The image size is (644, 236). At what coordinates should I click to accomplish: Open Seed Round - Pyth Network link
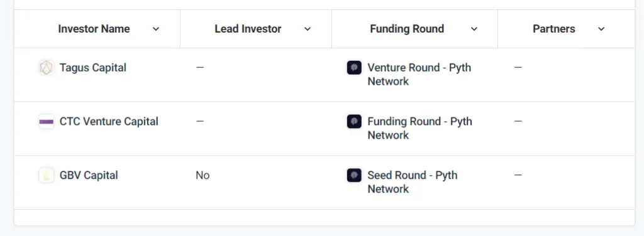tap(413, 182)
